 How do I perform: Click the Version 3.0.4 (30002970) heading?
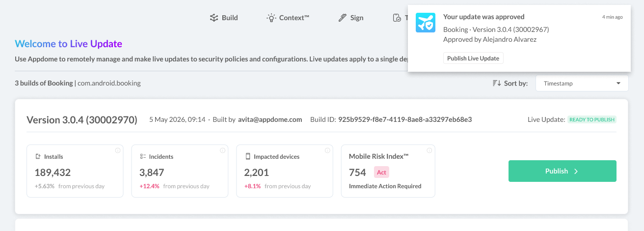pyautogui.click(x=82, y=120)
